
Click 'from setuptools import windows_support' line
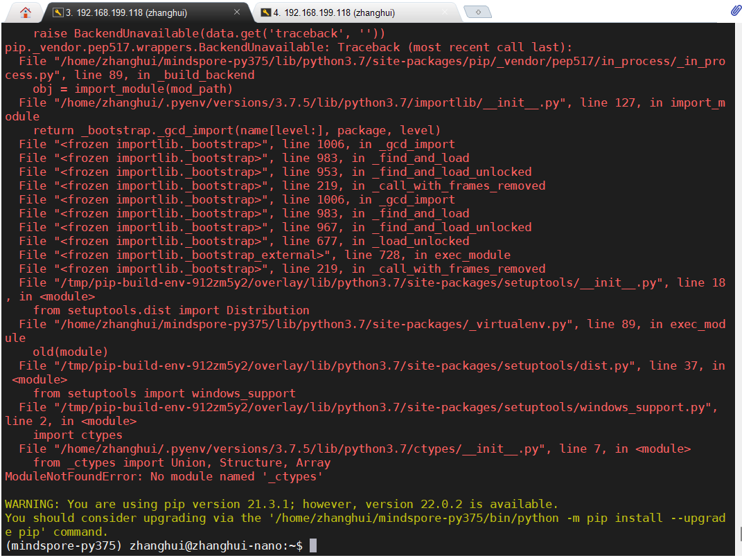point(164,393)
